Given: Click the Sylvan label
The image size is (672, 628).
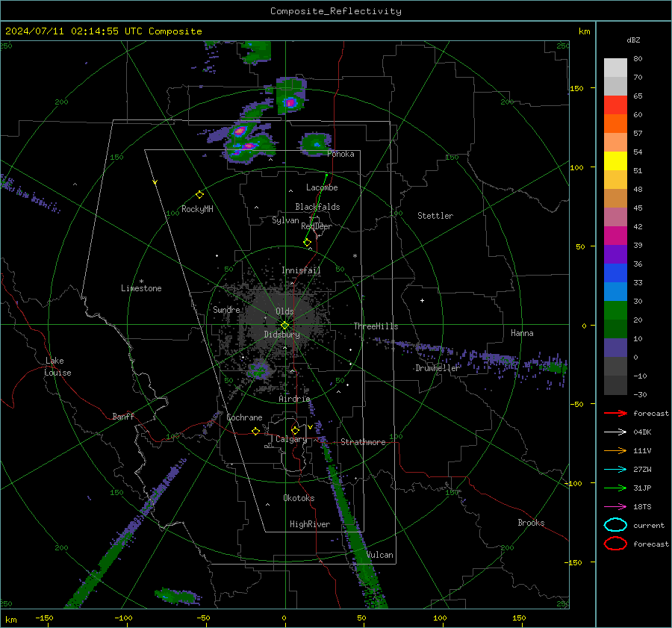Looking at the screenshot, I should click(285, 220).
